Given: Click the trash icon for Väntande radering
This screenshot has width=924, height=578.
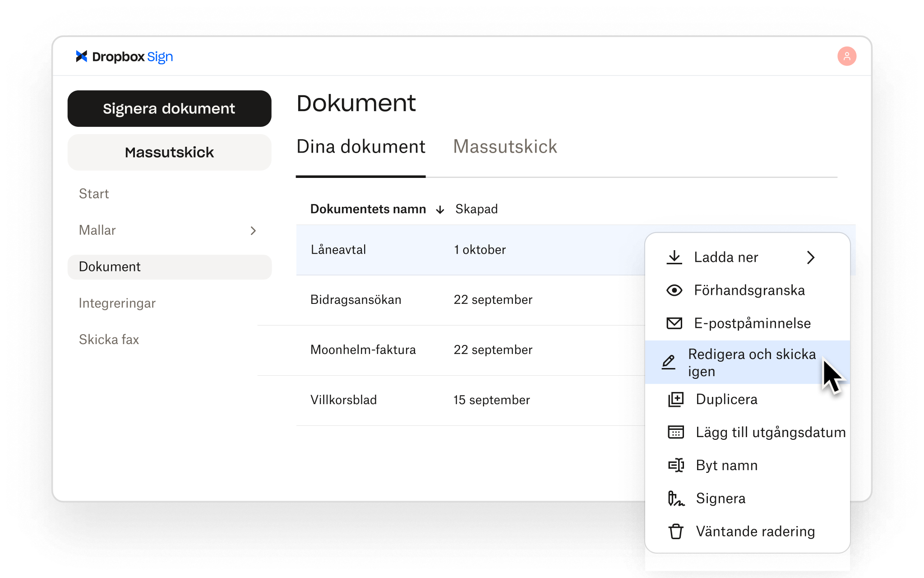Looking at the screenshot, I should click(x=676, y=531).
